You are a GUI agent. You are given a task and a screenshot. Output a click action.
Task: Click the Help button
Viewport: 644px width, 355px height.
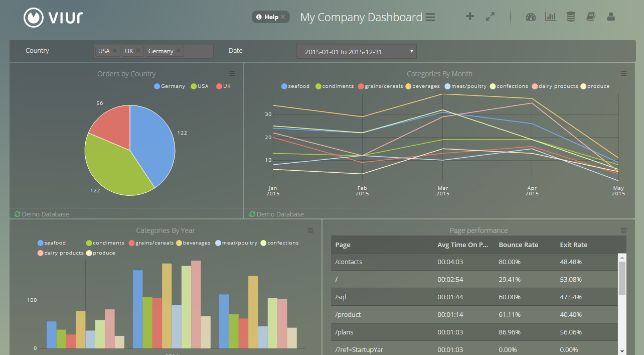coord(270,17)
